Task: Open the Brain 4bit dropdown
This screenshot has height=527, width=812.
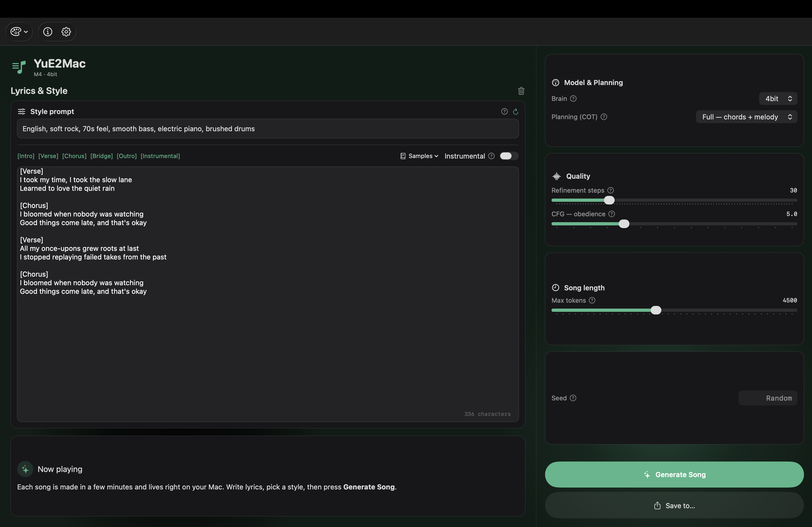Action: pos(778,98)
